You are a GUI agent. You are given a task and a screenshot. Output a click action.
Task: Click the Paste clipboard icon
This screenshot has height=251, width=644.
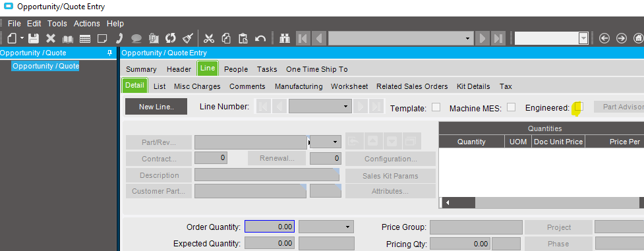243,39
